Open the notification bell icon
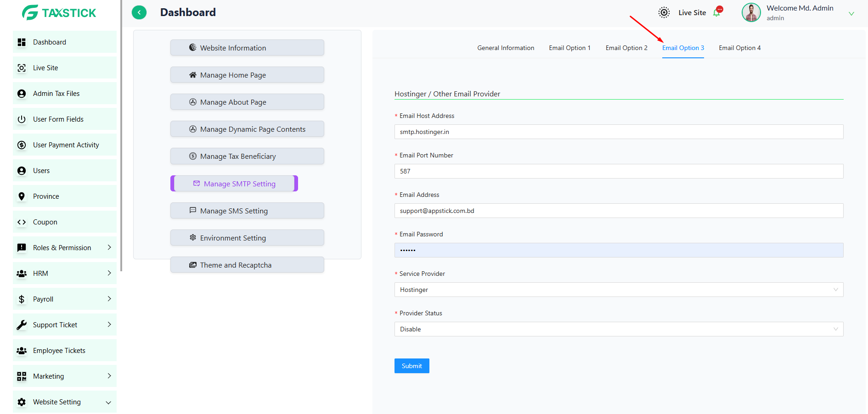Screen dimensions: 868x414 [717, 12]
